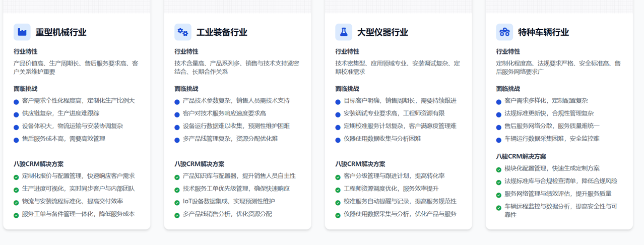
Task: Click the gears icon beside 工业装备行业
Action: click(183, 32)
